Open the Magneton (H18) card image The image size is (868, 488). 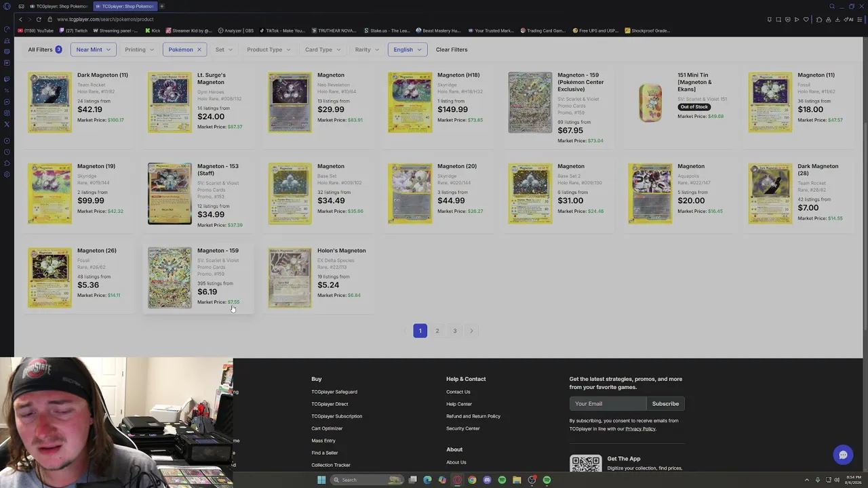click(410, 102)
